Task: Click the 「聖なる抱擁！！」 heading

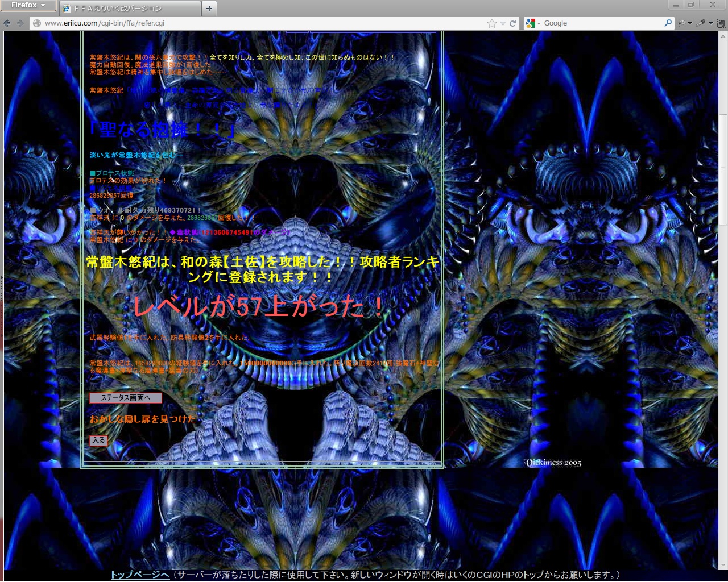Action: [162, 130]
